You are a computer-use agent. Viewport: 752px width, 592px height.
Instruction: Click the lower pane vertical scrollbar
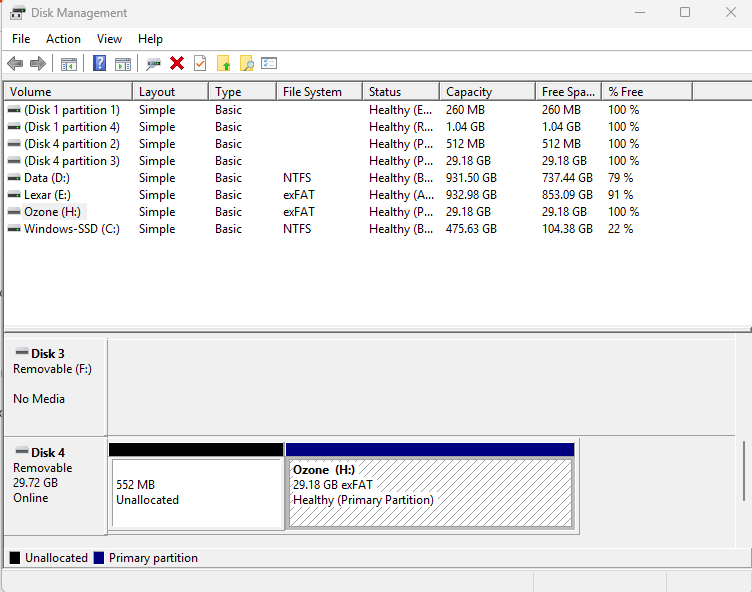pyautogui.click(x=744, y=471)
